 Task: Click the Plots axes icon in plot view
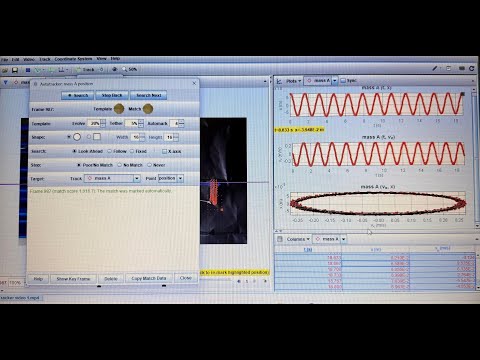click(279, 81)
